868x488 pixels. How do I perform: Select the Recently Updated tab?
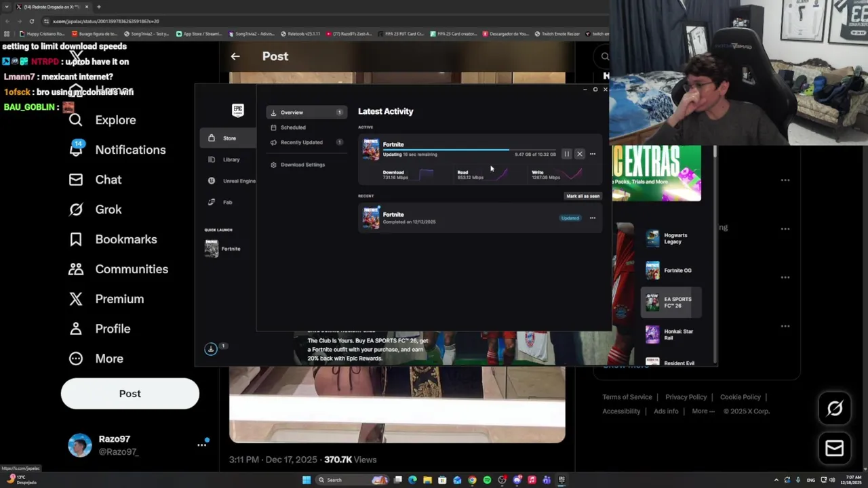(x=307, y=142)
